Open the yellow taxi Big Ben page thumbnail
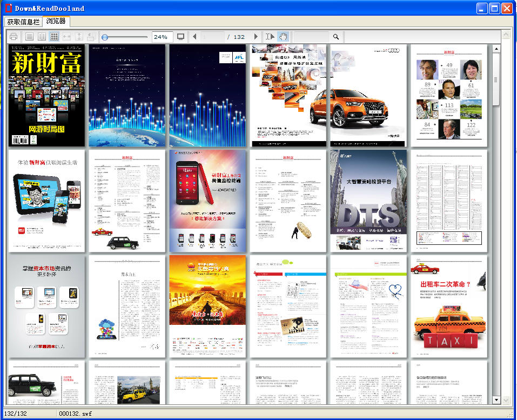Image resolution: width=517 pixels, height=420 pixels. (x=127, y=382)
